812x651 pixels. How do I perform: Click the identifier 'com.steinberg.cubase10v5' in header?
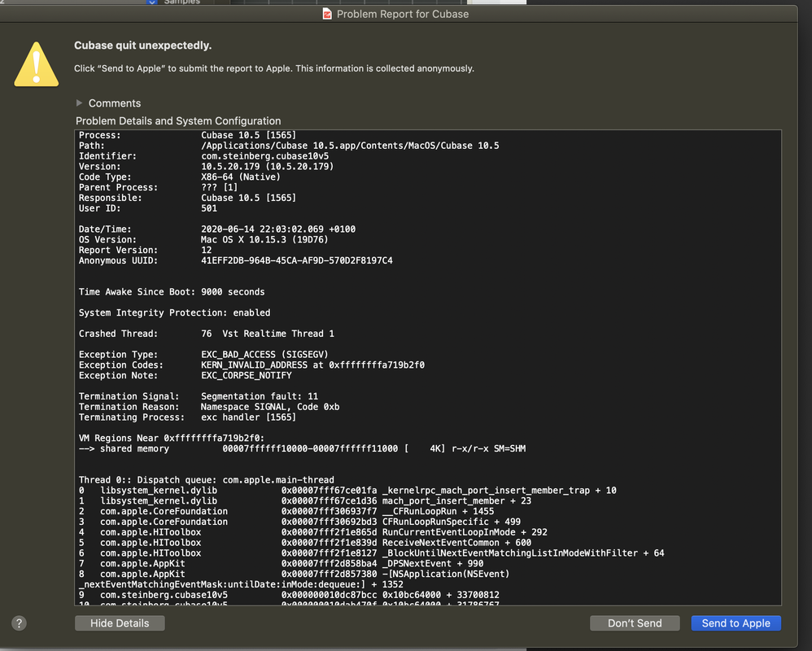pos(264,156)
